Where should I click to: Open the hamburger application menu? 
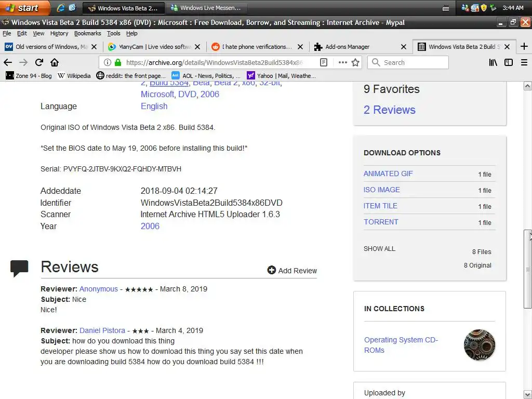click(524, 62)
